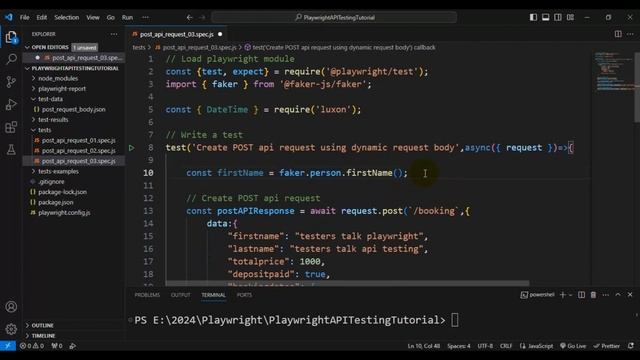The width and height of the screenshot is (640, 360).
Task: Open terminal panel more actions ellipsis
Action: 606,295
